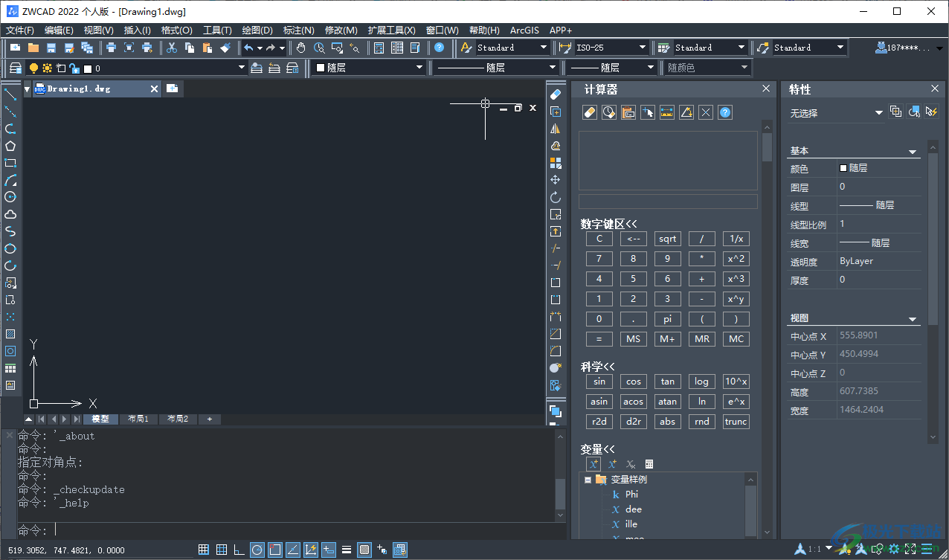Click calculator Clear eraser icon
Screen dimensions: 949x560
(x=590, y=112)
